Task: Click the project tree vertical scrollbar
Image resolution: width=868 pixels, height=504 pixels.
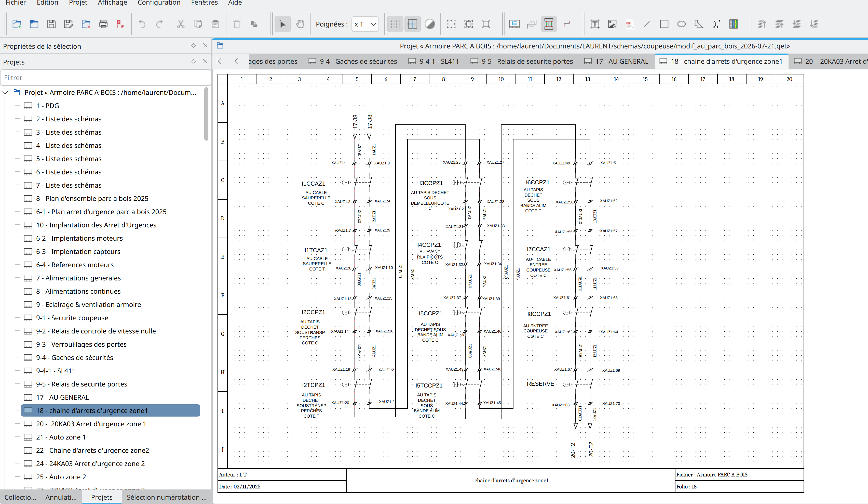Action: (x=206, y=114)
